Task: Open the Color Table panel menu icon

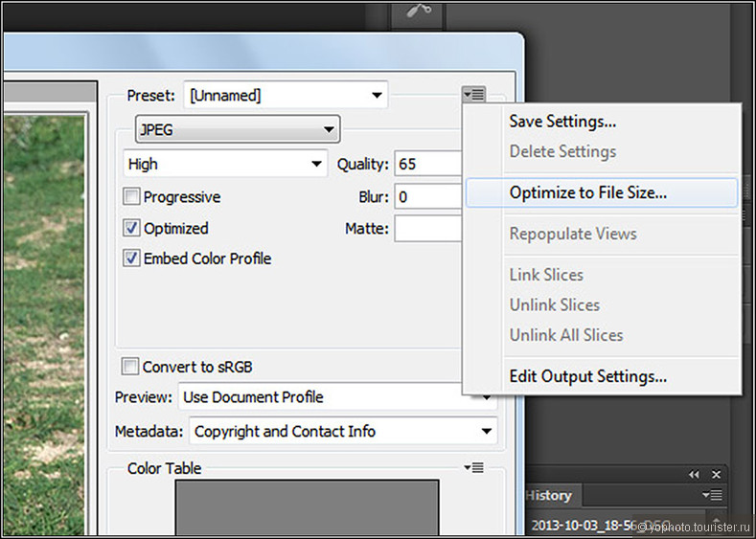Action: pos(474,467)
